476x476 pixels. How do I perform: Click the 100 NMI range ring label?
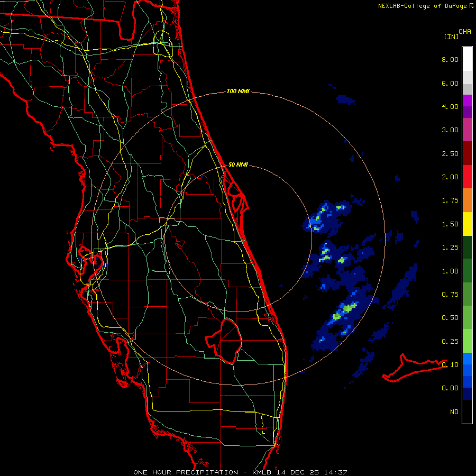[x=238, y=91]
